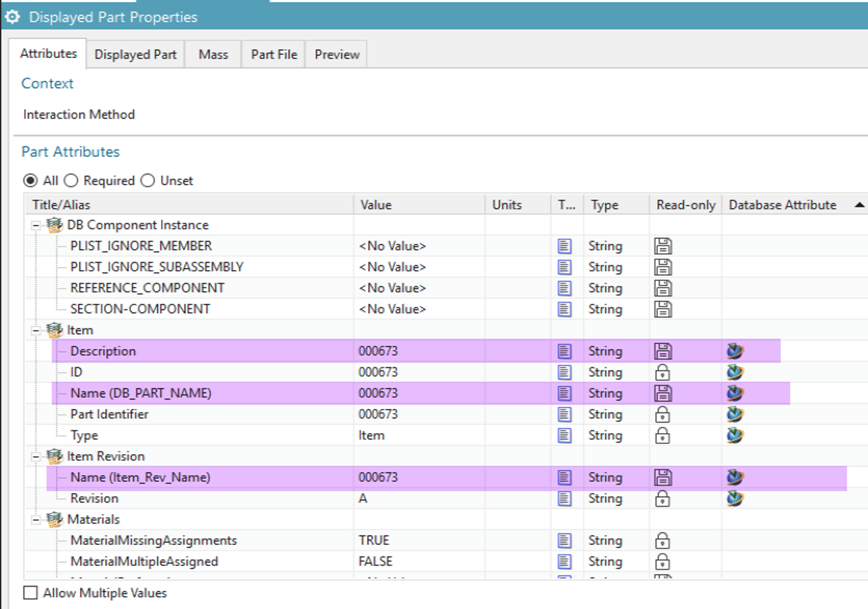Open the Part File tab

point(274,55)
